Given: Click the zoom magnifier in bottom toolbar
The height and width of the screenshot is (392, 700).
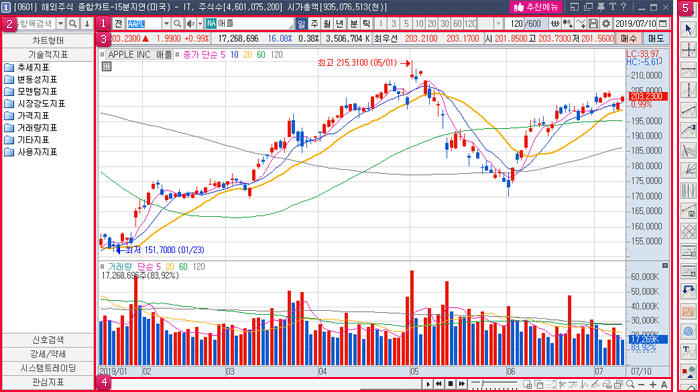Looking at the screenshot, I should pyautogui.click(x=630, y=384).
